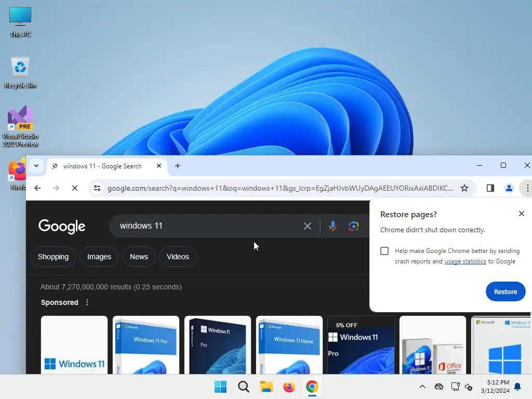This screenshot has width=532, height=399.
Task: Open the first Windows 11 Pro box ad
Action: pyautogui.click(x=146, y=345)
